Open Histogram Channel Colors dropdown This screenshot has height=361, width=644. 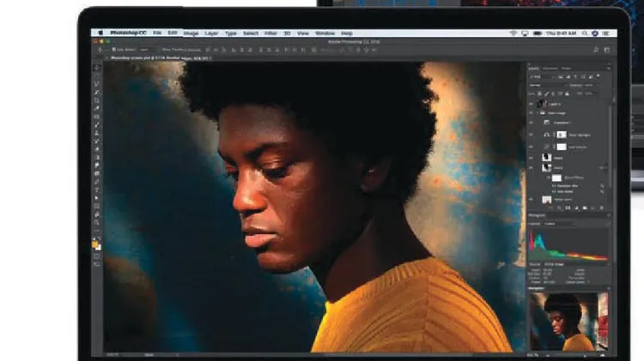pyautogui.click(x=559, y=224)
